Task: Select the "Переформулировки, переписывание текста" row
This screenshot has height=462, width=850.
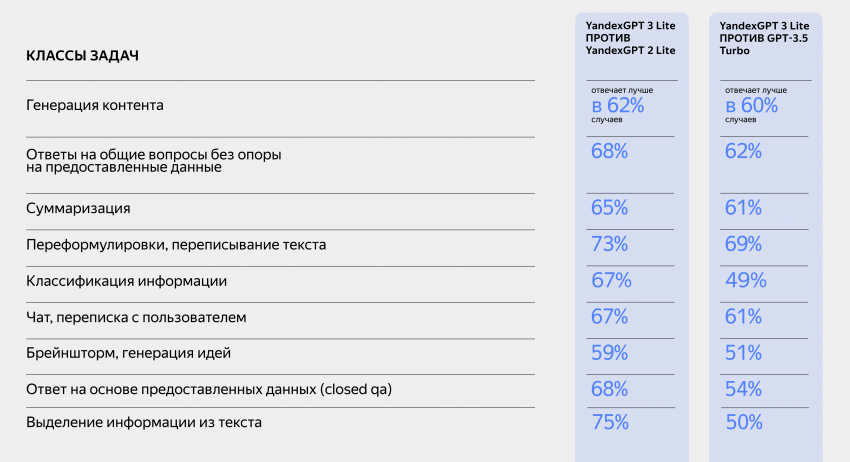Action: (176, 244)
